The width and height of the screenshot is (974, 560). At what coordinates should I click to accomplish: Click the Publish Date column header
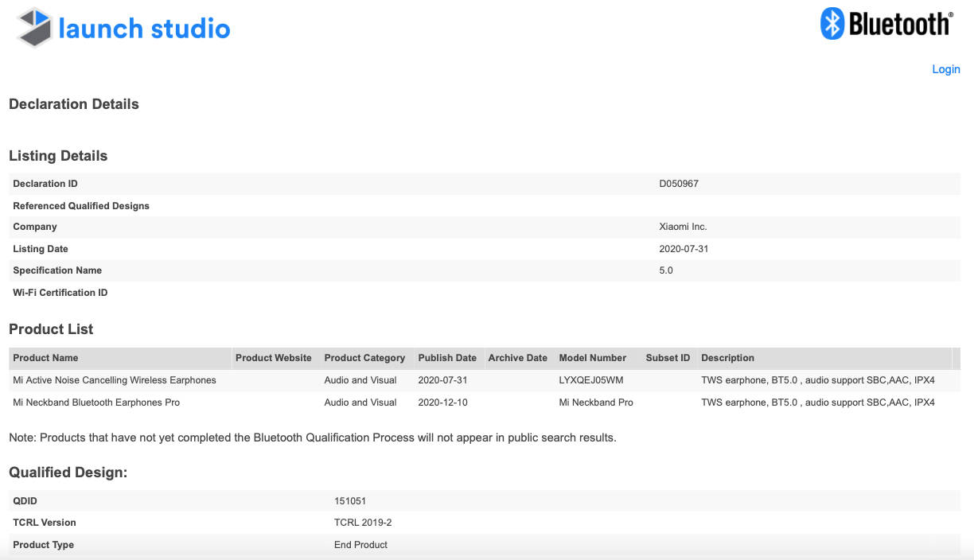tap(447, 358)
